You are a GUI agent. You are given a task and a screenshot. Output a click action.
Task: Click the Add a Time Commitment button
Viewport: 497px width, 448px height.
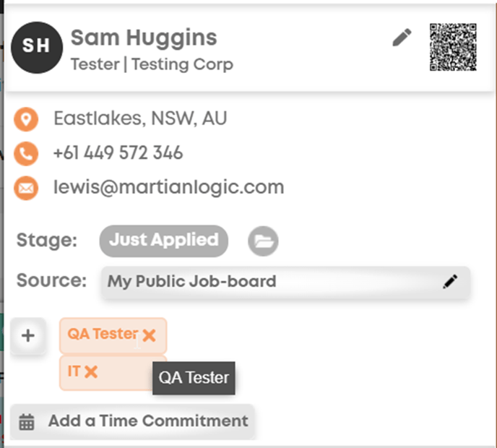132,421
